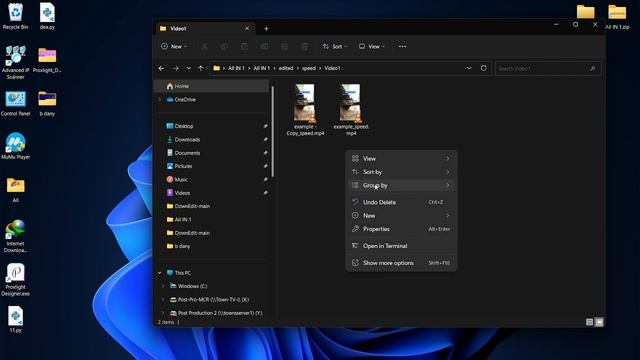This screenshot has height=360, width=640.
Task: Open Internet Download Manager desktop icon
Action: (16, 236)
